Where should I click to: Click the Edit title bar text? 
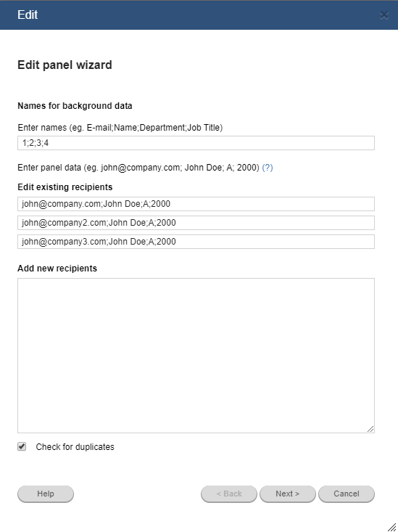[x=28, y=15]
